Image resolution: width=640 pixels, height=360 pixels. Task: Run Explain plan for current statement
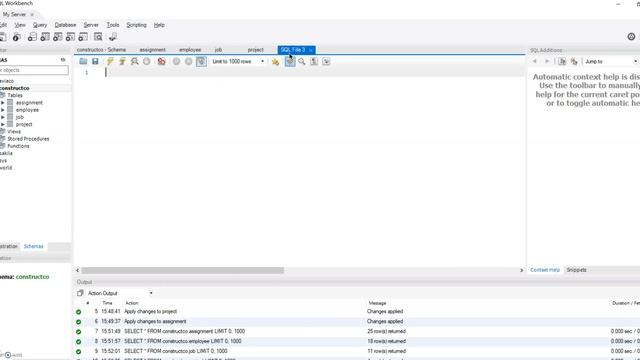click(134, 61)
